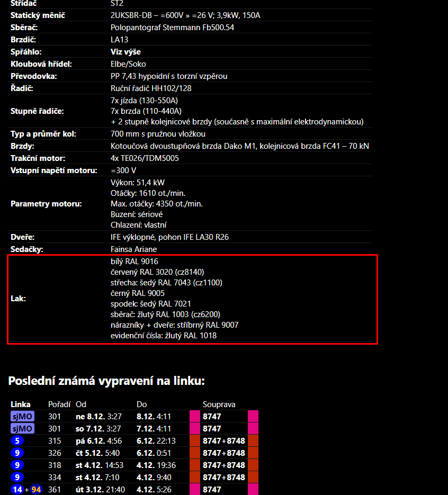Open vehicle 8747 in the 8.12. row
This screenshot has height=495, width=448.
pyautogui.click(x=212, y=417)
